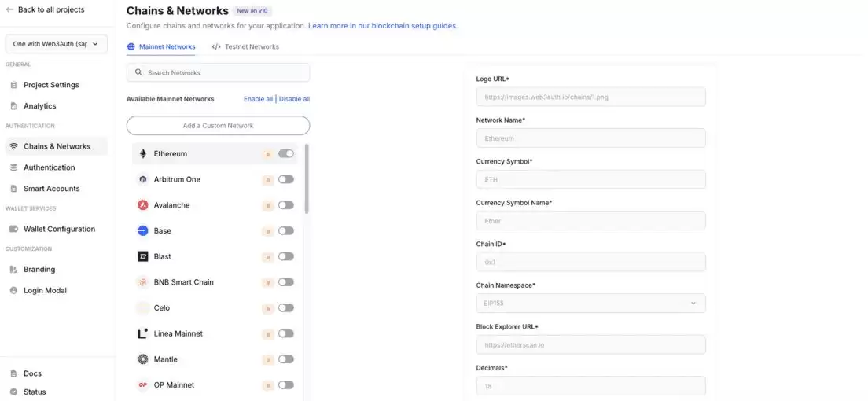Viewport: 868px width, 401px height.
Task: Click the Analytics sidebar icon
Action: [x=13, y=106]
